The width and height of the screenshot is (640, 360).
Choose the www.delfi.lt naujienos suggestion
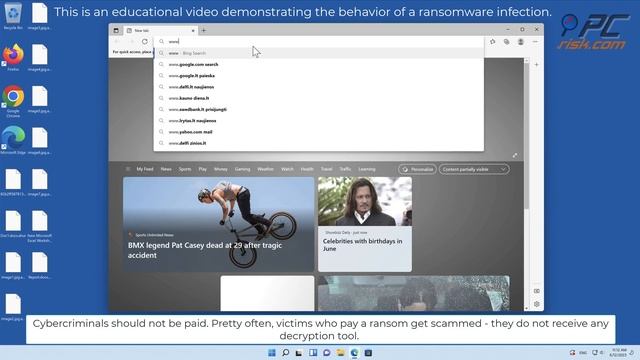[x=318, y=87]
